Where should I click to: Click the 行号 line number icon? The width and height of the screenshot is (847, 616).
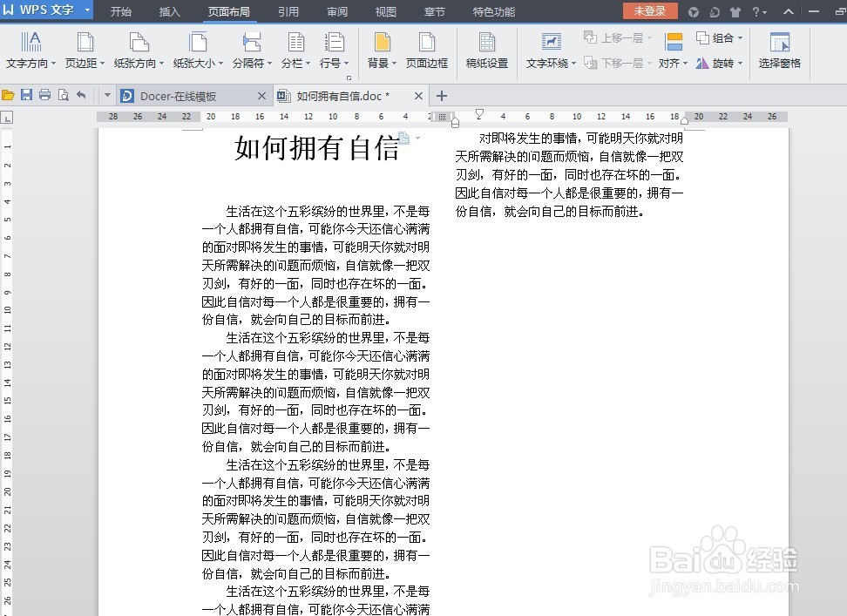[x=335, y=50]
